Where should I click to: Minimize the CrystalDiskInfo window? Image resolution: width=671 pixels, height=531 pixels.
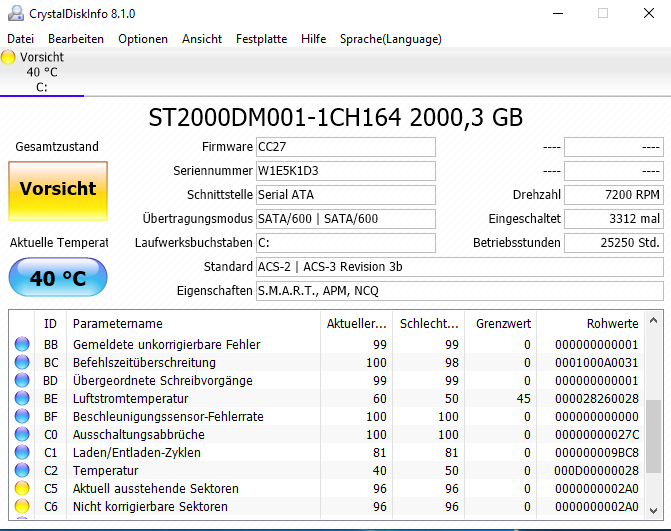coord(558,13)
